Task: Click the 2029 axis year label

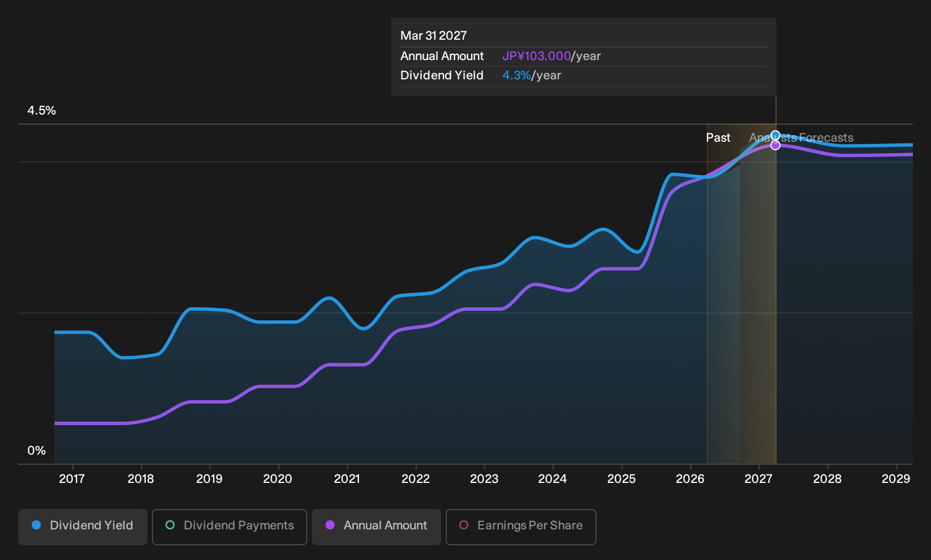Action: click(896, 479)
